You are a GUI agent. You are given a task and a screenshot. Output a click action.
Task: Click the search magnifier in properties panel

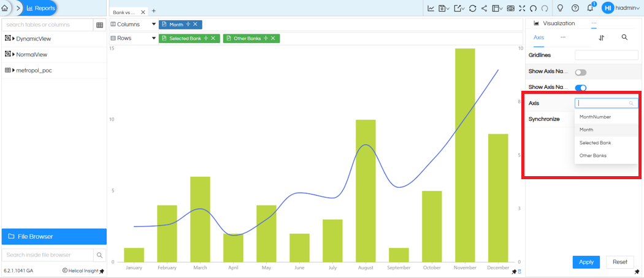click(624, 37)
